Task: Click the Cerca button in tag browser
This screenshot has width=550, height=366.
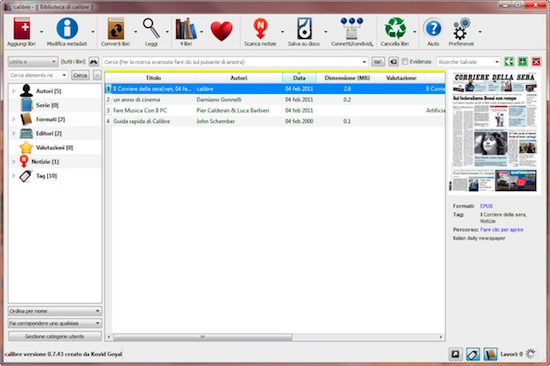Action: [80, 75]
